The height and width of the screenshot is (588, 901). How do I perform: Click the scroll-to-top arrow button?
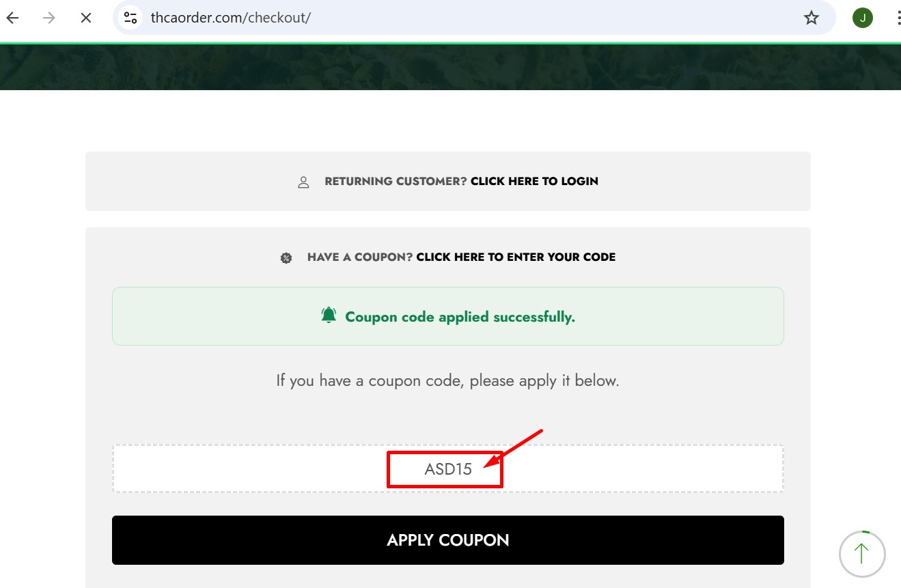click(x=861, y=554)
